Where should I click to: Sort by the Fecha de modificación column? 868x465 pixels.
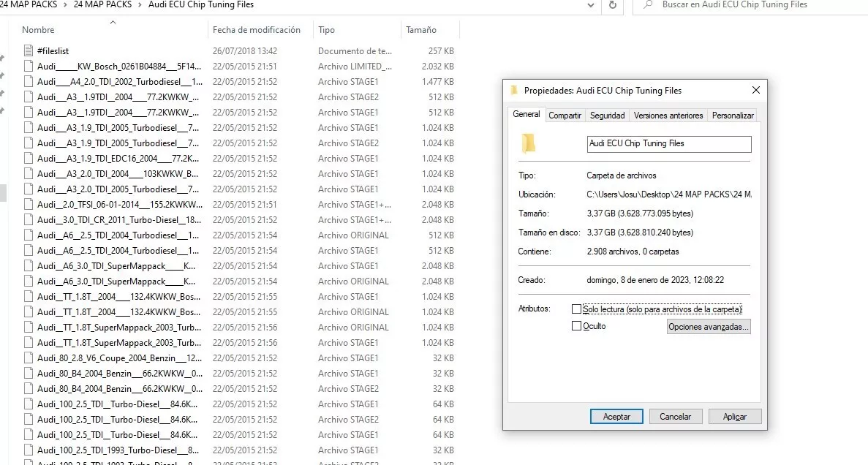tap(256, 30)
